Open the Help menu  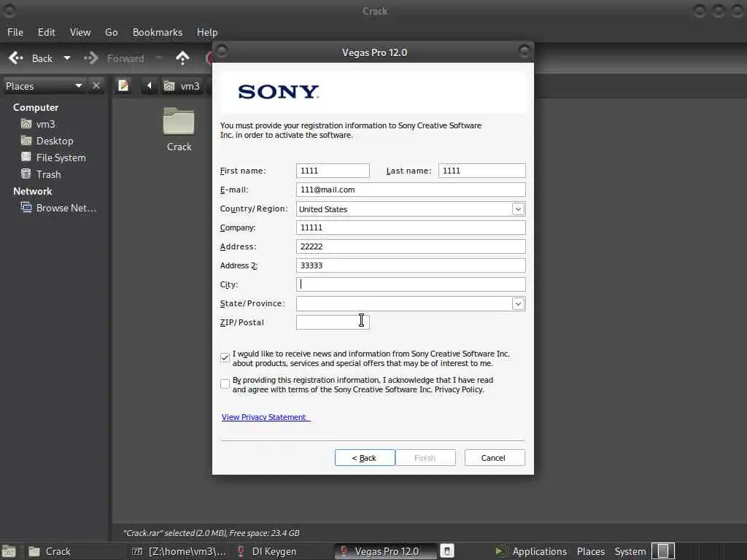[207, 32]
